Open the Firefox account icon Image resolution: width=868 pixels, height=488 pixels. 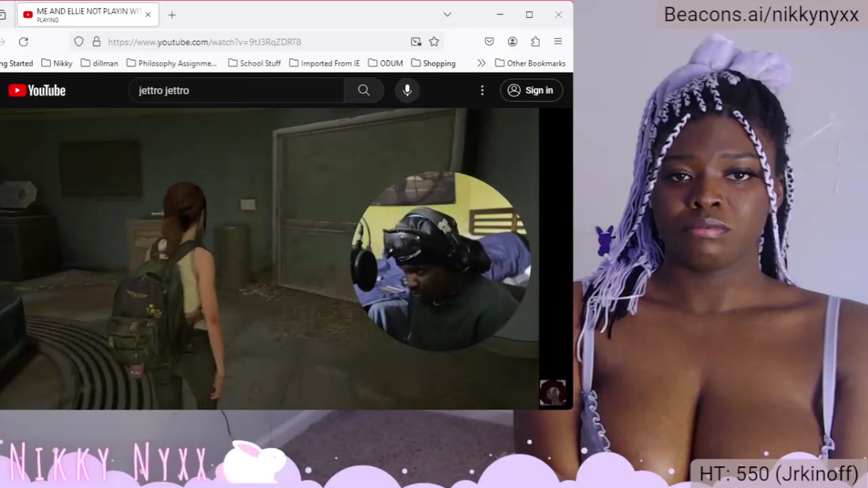pyautogui.click(x=512, y=42)
